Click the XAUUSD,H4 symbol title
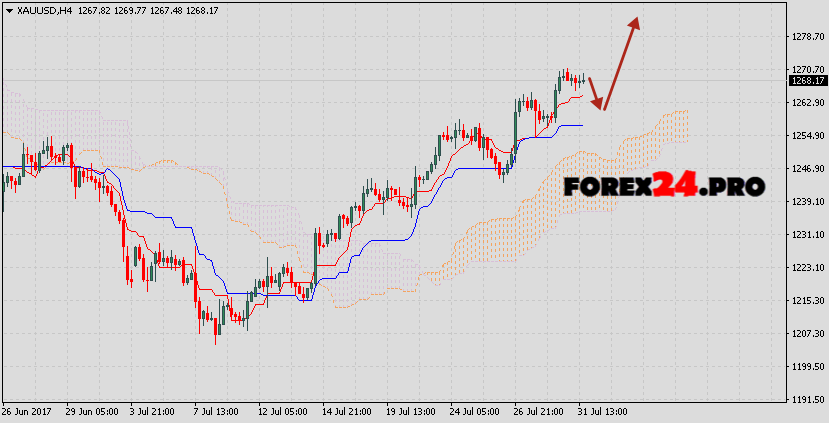The height and width of the screenshot is (423, 829). [x=41, y=10]
